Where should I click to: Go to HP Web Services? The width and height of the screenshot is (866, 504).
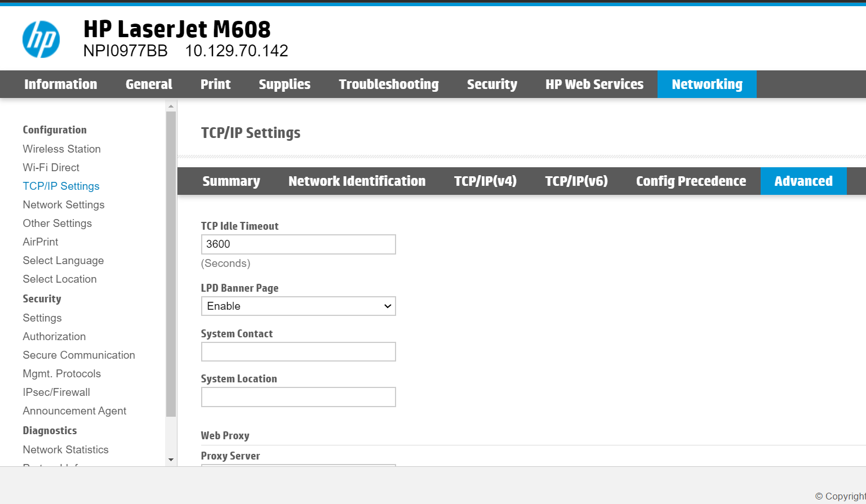click(594, 84)
